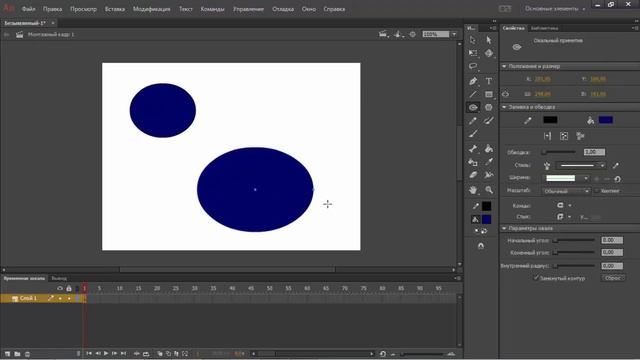Viewport: 640px width, 360px height.
Task: Select the Text tool
Action: pos(489,81)
